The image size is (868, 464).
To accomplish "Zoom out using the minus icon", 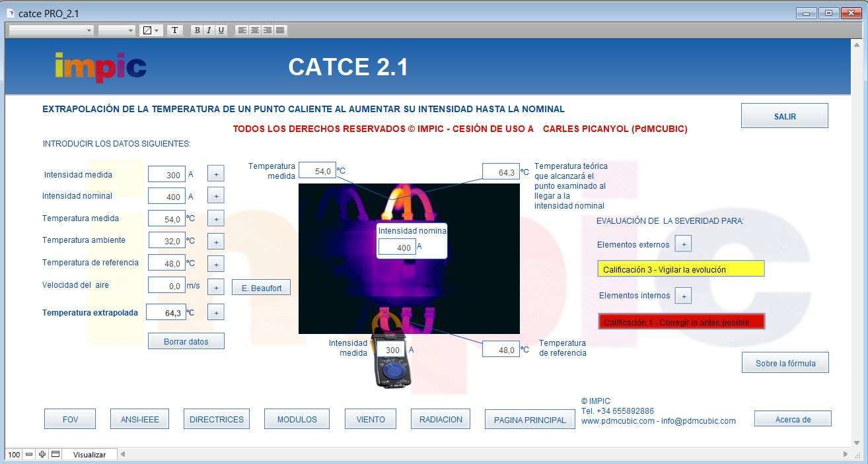I will [x=29, y=454].
